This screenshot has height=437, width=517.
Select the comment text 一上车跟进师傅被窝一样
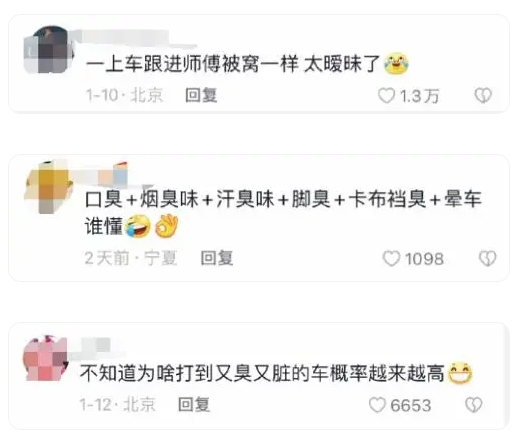[x=192, y=64]
